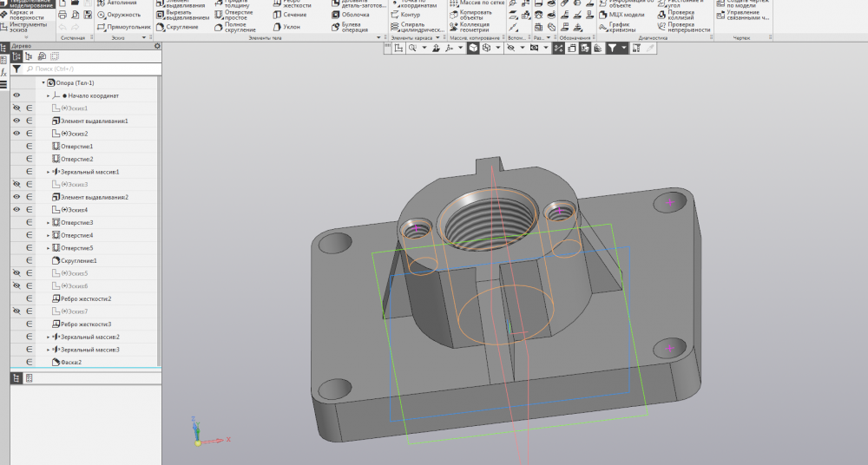The width and height of the screenshot is (868, 465).
Task: Hide Элемент выдавливания:1 using eye icon
Action: tap(16, 121)
